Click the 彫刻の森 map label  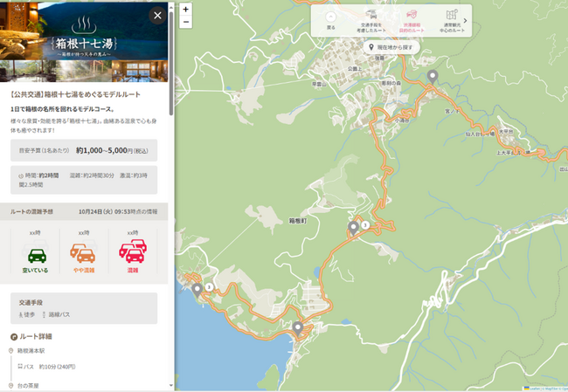coord(391,83)
